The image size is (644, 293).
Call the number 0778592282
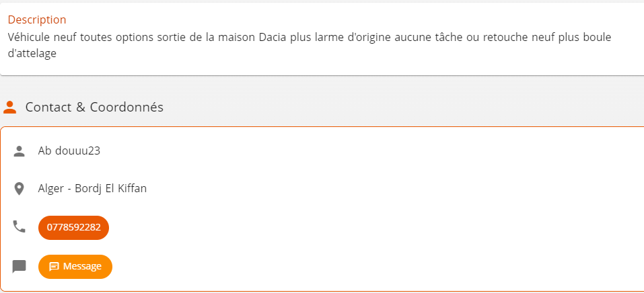[x=73, y=227]
